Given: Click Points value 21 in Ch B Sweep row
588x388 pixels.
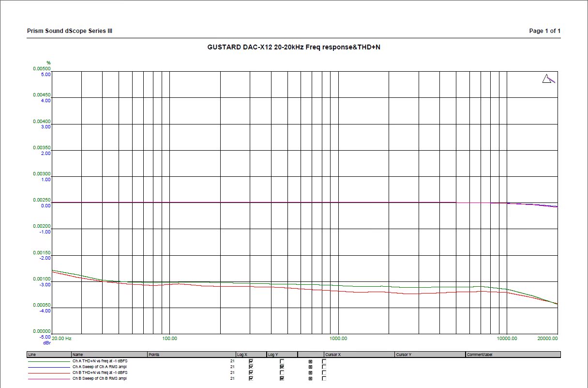Looking at the screenshot, I should tap(232, 378).
